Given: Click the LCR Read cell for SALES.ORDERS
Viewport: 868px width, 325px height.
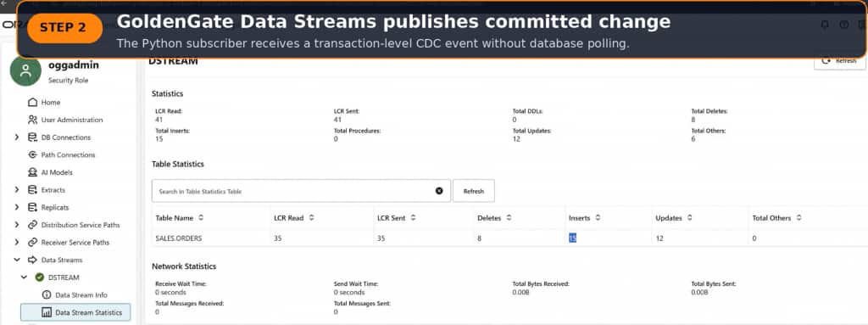Looking at the screenshot, I should [277, 238].
